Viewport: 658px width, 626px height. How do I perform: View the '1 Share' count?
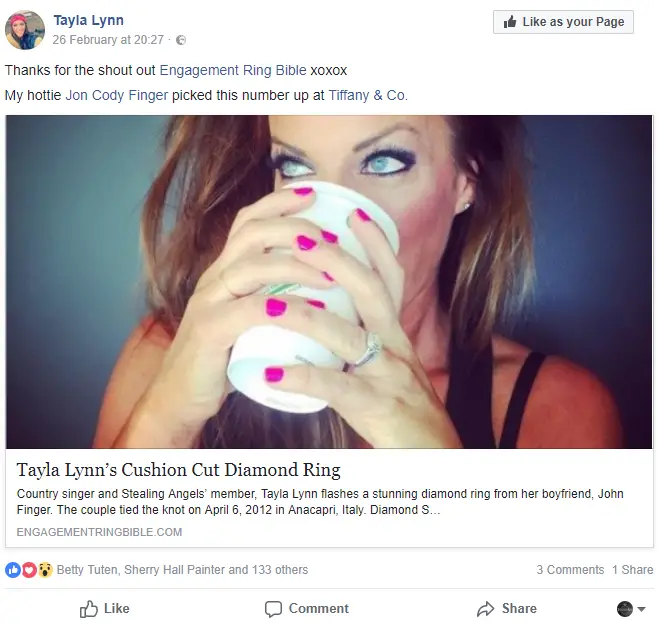click(633, 570)
